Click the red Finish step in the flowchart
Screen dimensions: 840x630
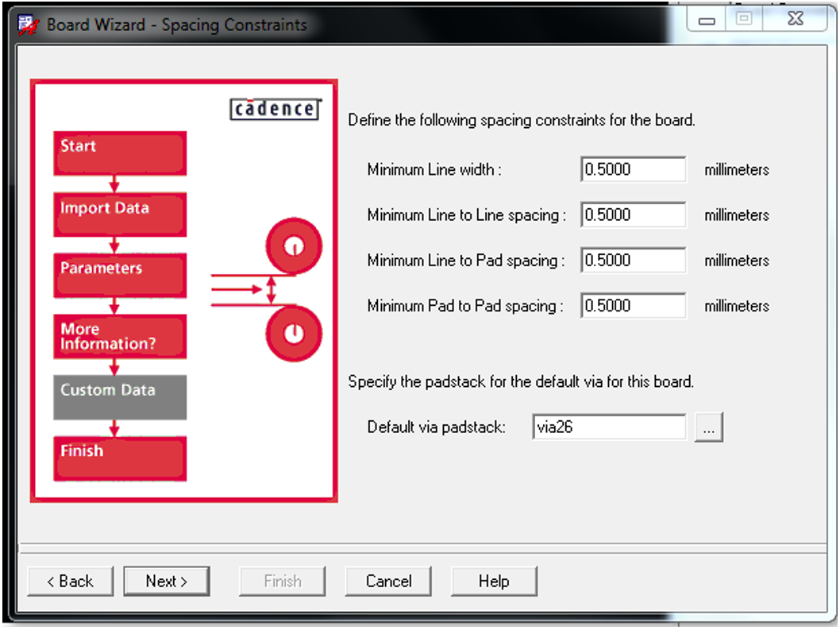coord(120,458)
